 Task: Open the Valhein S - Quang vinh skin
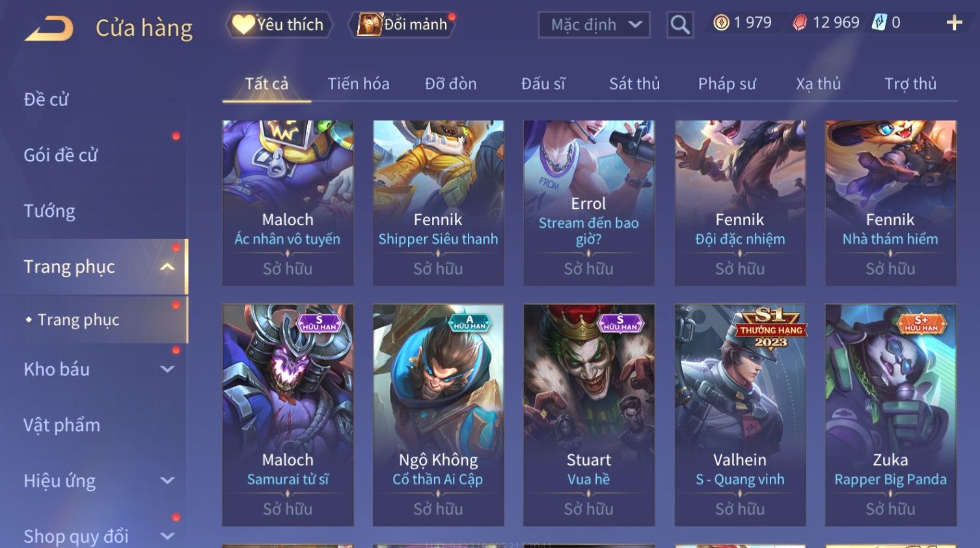[740, 415]
